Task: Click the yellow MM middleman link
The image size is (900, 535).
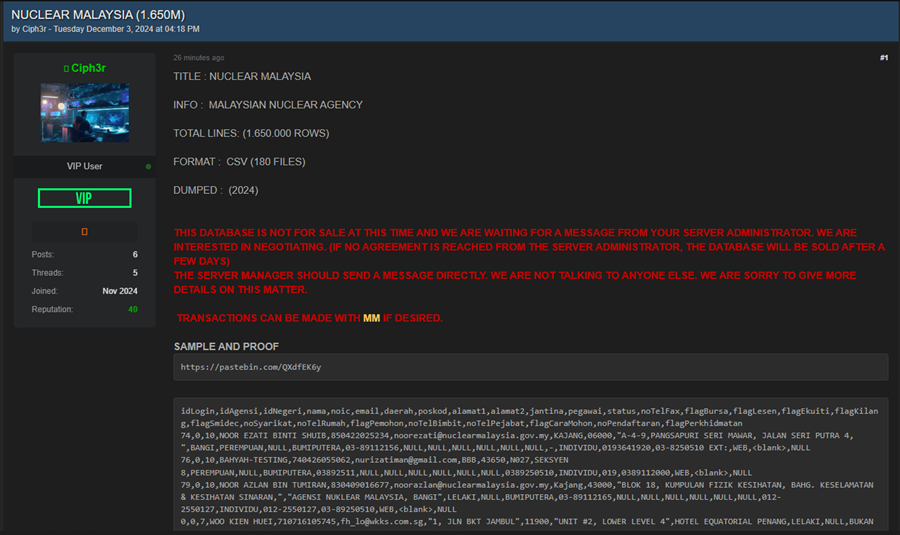Action: pyautogui.click(x=371, y=317)
